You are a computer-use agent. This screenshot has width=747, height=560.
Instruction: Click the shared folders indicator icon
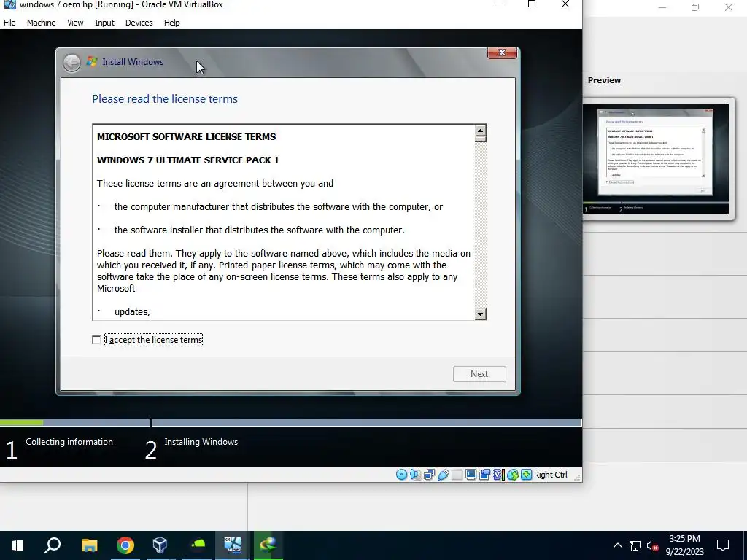457,475
